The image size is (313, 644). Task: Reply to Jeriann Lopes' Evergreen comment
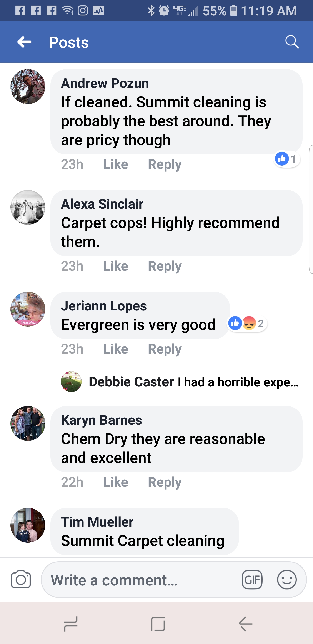[x=165, y=349]
